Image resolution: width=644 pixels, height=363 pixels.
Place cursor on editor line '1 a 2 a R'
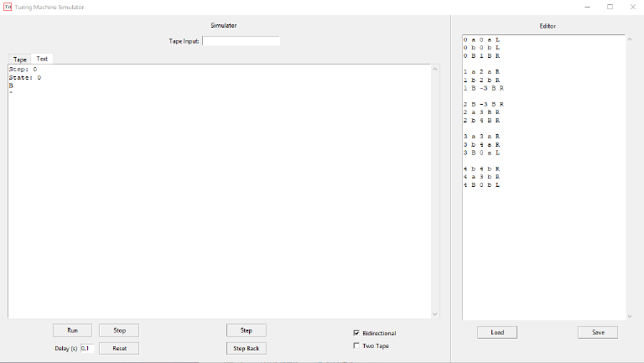point(481,72)
